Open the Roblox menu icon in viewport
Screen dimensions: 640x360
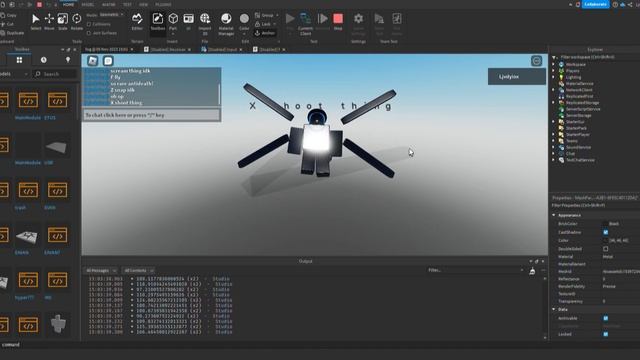[x=93, y=61]
